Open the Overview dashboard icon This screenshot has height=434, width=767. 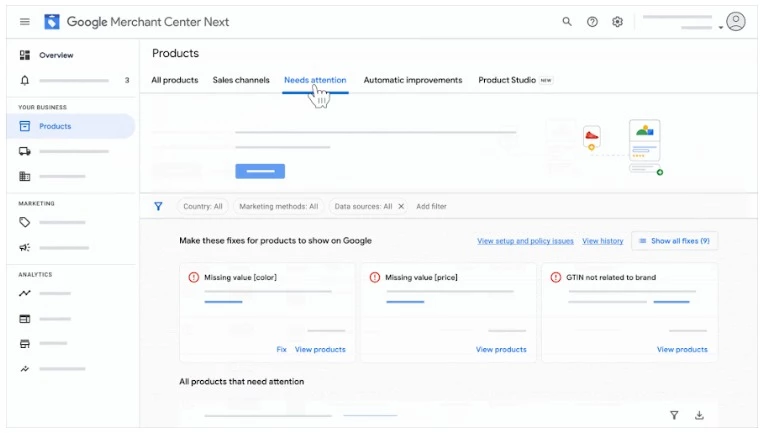(24, 55)
